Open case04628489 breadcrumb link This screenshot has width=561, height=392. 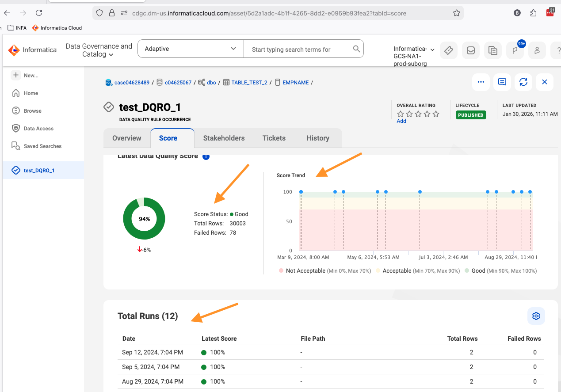[x=132, y=83]
